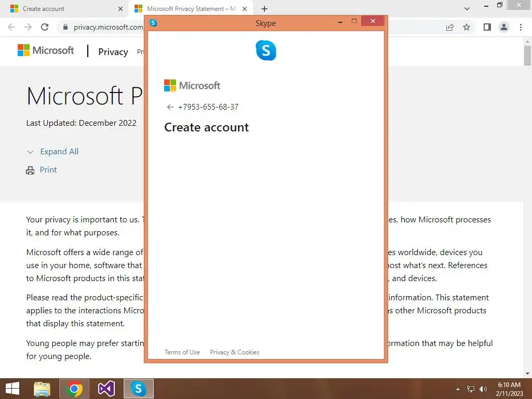Click the Skype logo in the sign-up window
This screenshot has height=399, width=532.
click(x=266, y=50)
